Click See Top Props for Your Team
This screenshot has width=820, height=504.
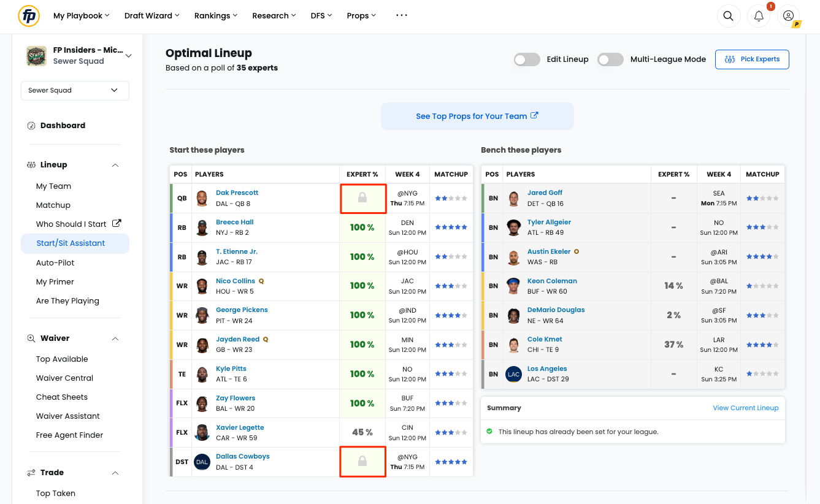pos(477,116)
